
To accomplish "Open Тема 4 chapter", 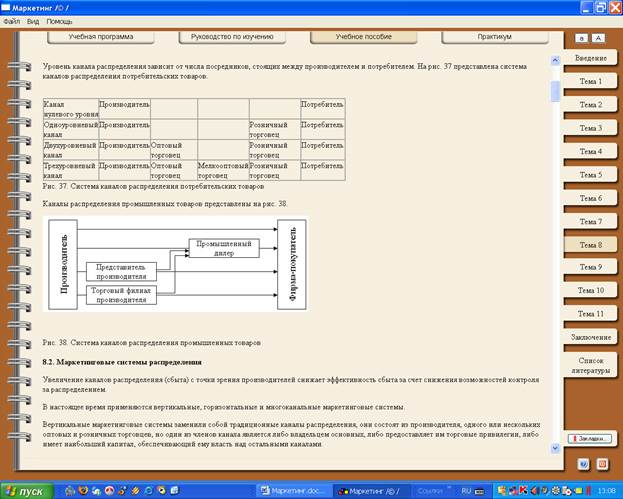I will click(590, 152).
